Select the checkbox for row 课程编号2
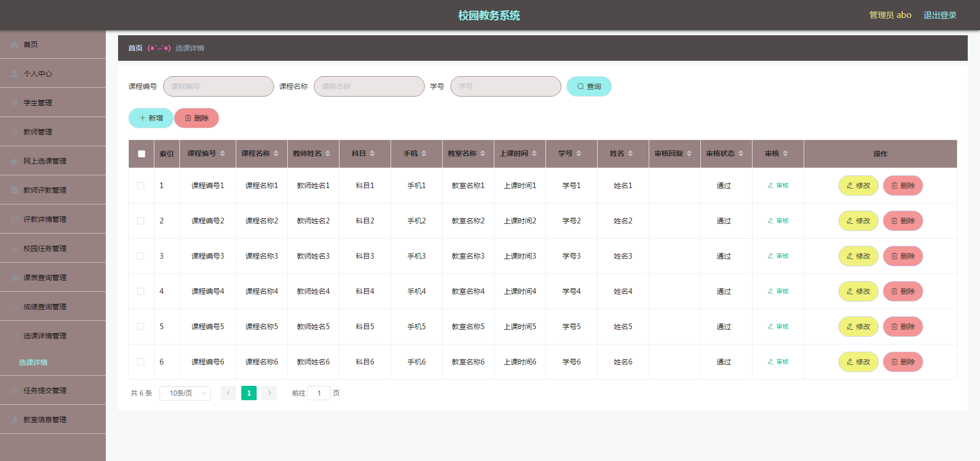 [x=141, y=221]
